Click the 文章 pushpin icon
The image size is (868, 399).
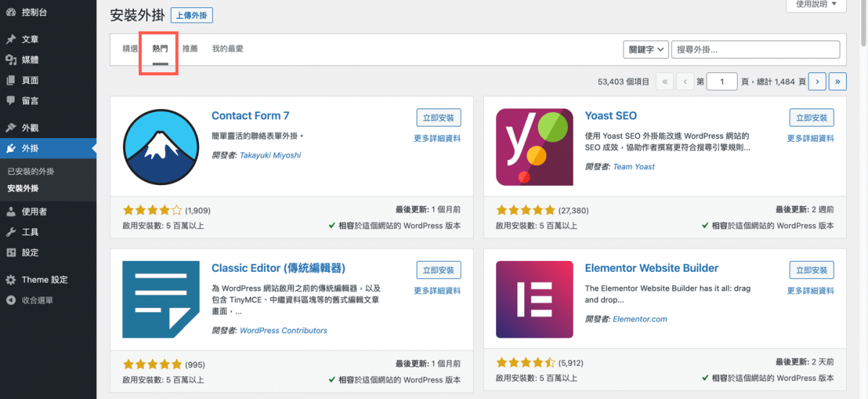tap(11, 39)
